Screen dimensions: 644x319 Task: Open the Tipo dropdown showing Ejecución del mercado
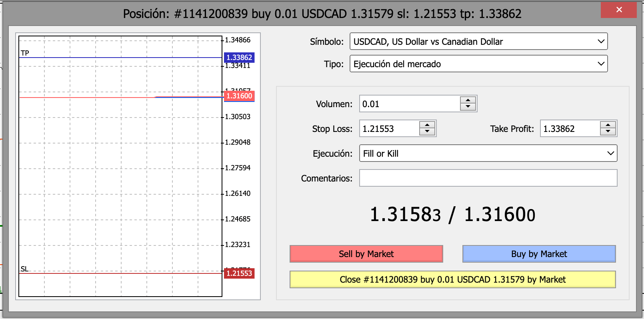tap(478, 64)
